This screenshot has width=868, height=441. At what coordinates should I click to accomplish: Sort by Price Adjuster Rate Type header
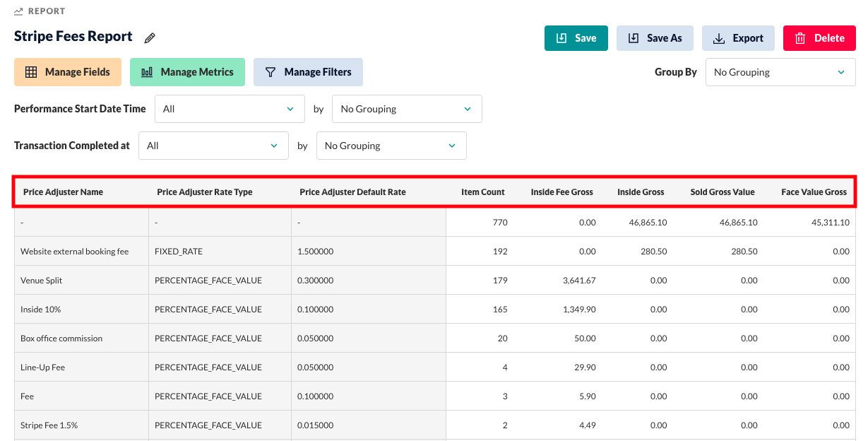[204, 192]
